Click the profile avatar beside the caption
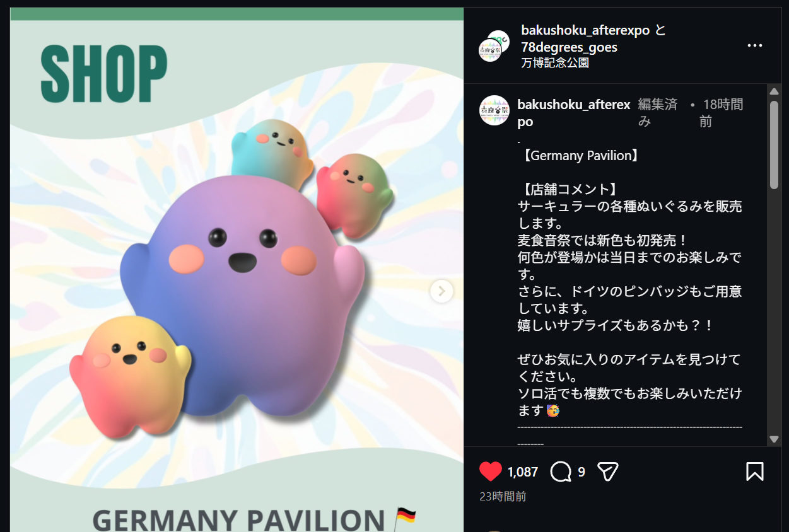 coord(494,110)
